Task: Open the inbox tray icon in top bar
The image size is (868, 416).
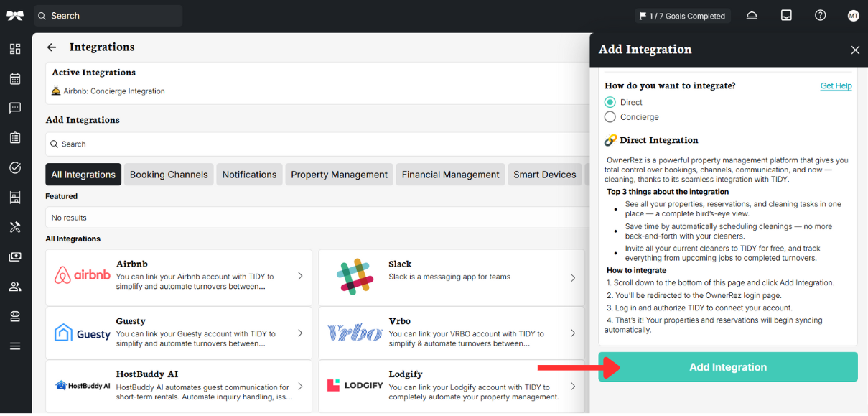Action: pyautogui.click(x=786, y=15)
